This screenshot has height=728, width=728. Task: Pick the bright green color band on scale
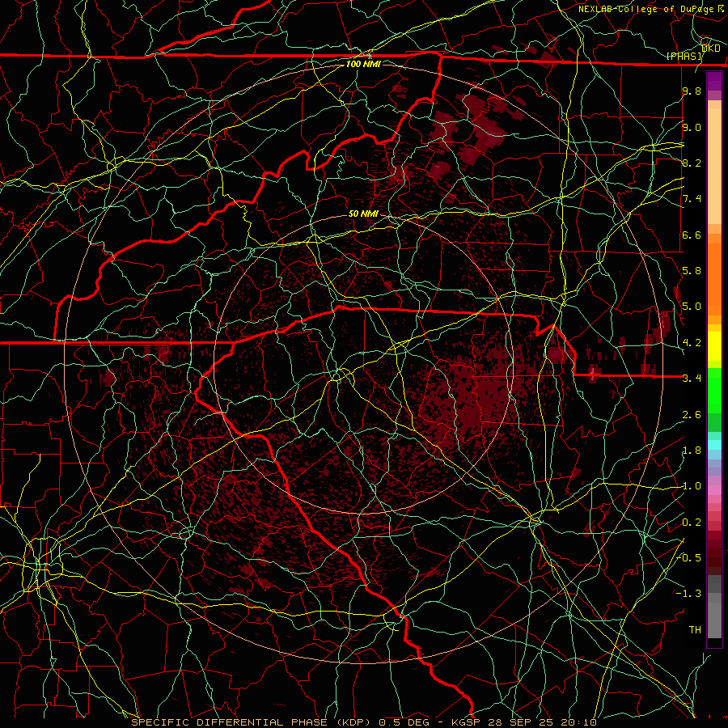click(714, 391)
